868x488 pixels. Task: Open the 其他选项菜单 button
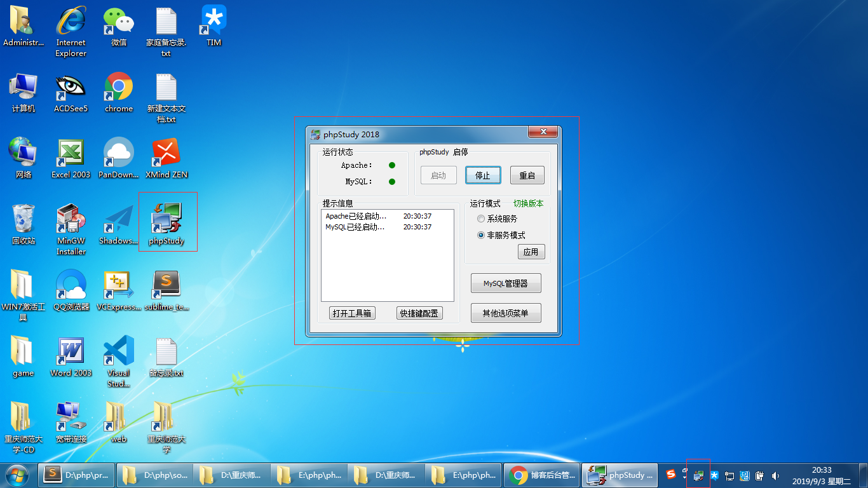[506, 313]
